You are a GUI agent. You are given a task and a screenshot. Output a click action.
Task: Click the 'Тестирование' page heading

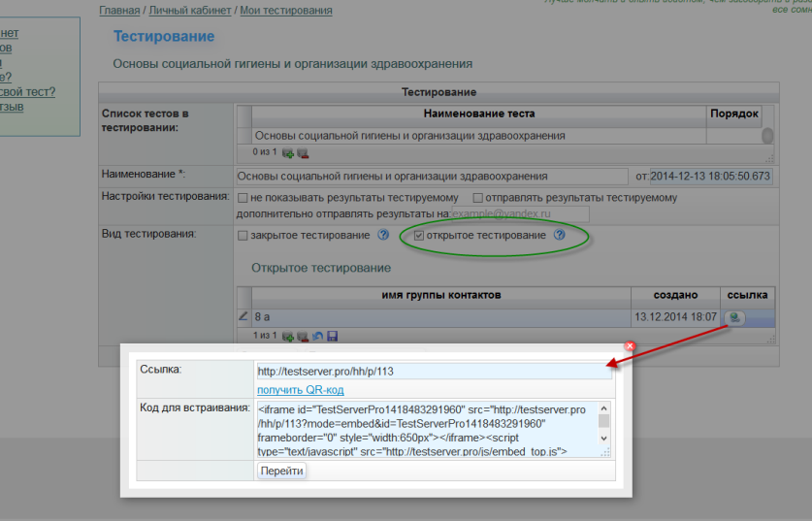click(164, 36)
